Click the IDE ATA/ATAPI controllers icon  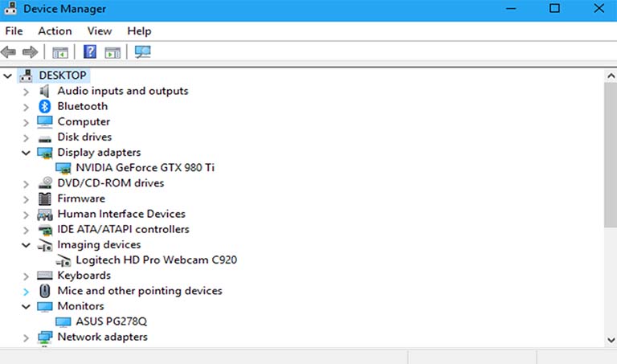click(x=45, y=230)
